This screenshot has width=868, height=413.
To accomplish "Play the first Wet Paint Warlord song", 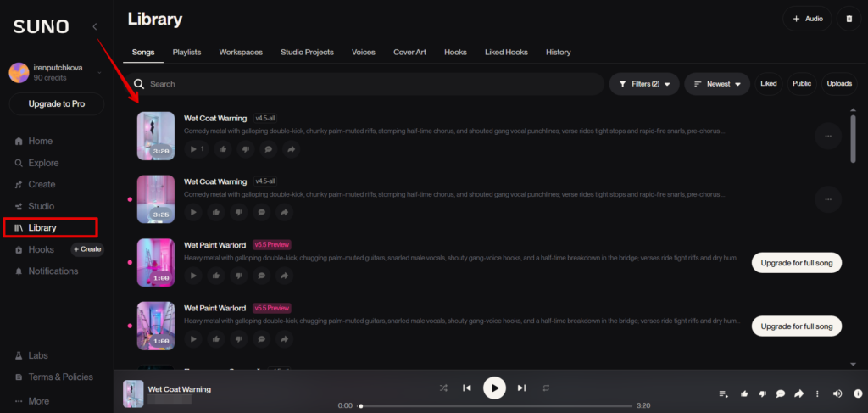I will tap(193, 275).
